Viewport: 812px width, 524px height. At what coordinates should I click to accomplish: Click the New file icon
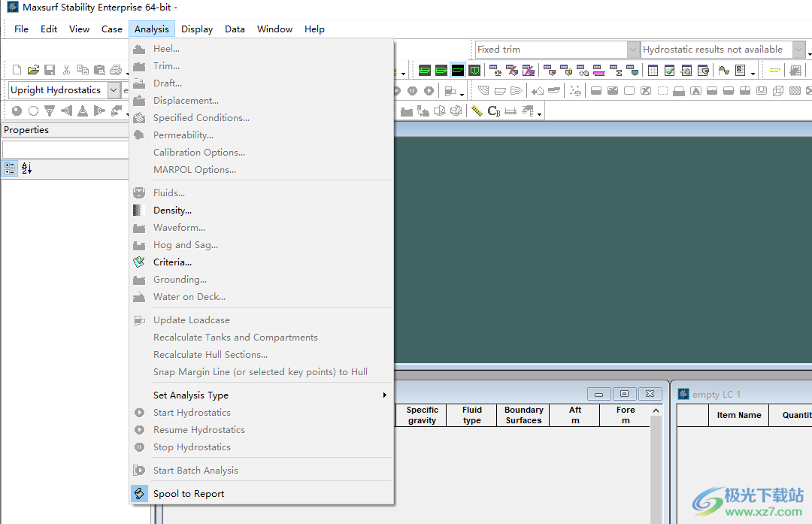pos(17,69)
